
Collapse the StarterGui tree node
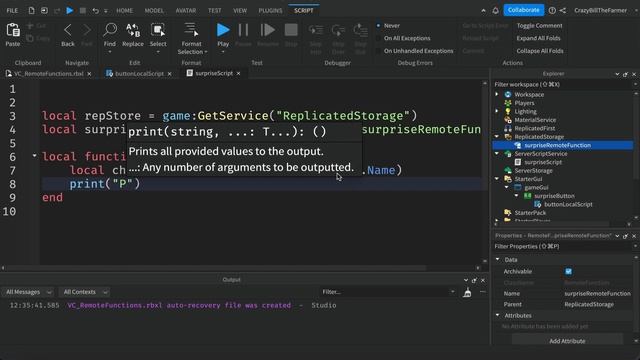pos(497,179)
